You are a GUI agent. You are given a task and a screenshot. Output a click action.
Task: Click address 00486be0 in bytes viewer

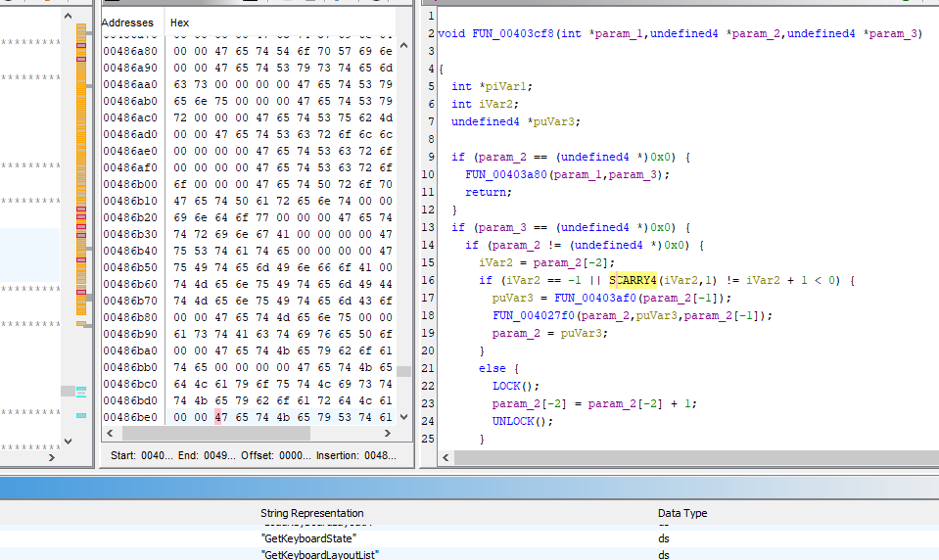[x=130, y=417]
